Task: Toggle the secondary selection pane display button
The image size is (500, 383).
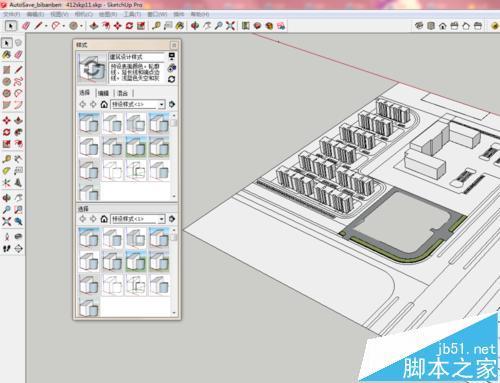Action: click(172, 56)
